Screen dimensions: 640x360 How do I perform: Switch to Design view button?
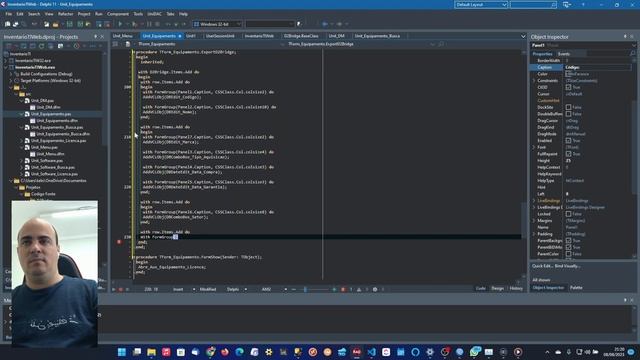click(x=497, y=289)
